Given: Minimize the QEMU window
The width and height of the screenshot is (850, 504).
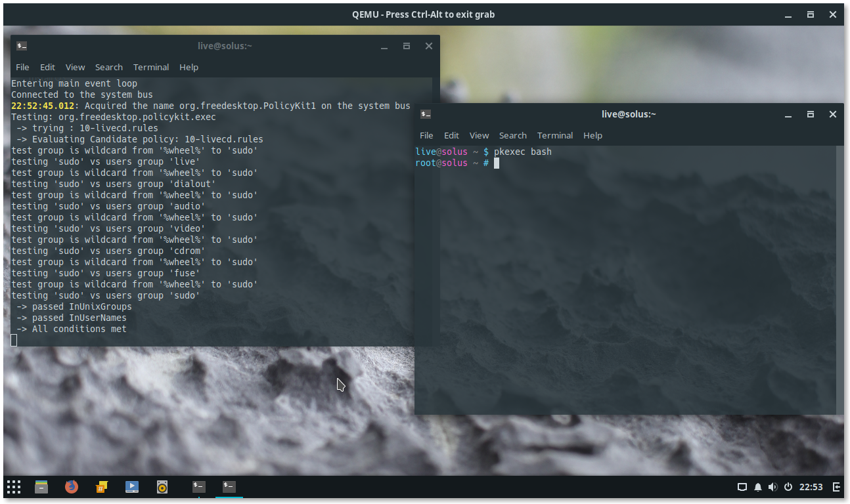Looking at the screenshot, I should click(788, 14).
